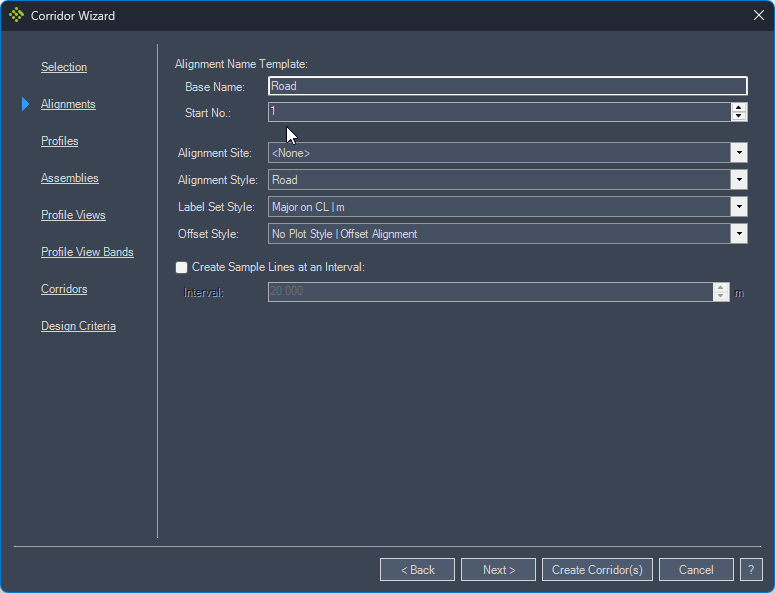Screen dimensions: 775x593
Task: Decrease Start No. with down arrow
Action: coord(739,116)
